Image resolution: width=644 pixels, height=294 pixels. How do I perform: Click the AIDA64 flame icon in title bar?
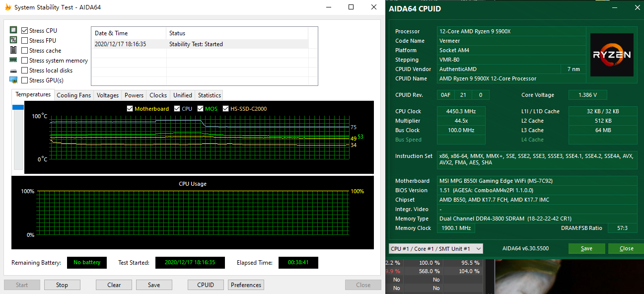click(x=8, y=7)
